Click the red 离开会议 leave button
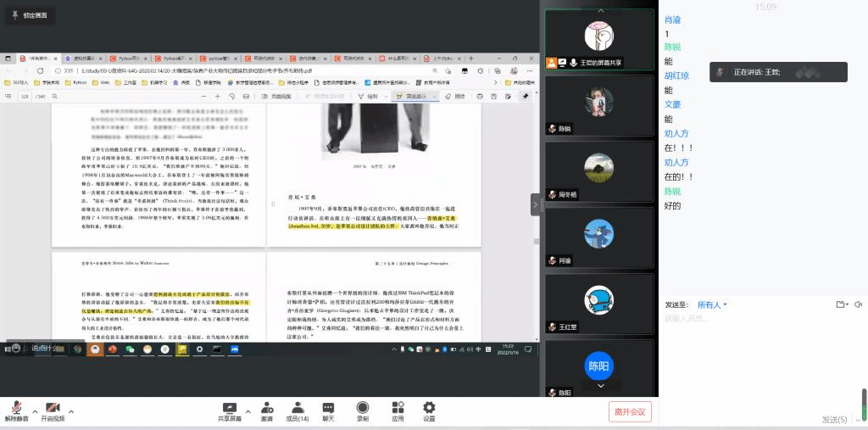 [630, 412]
